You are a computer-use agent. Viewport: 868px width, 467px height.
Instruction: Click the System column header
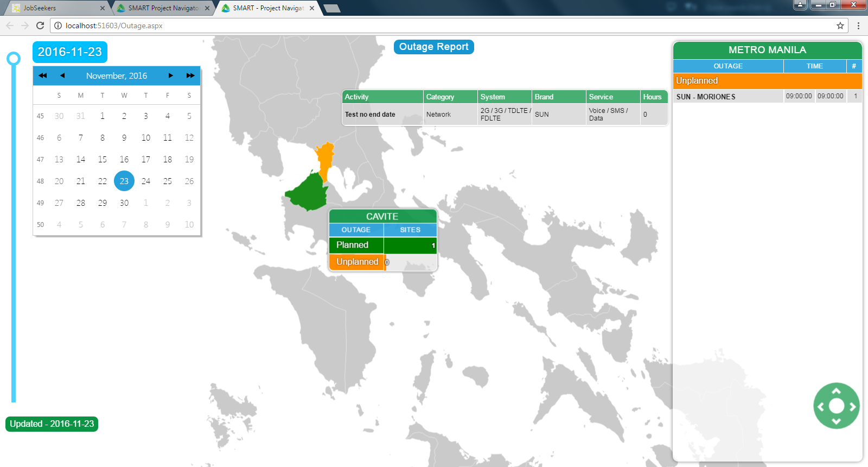click(505, 97)
